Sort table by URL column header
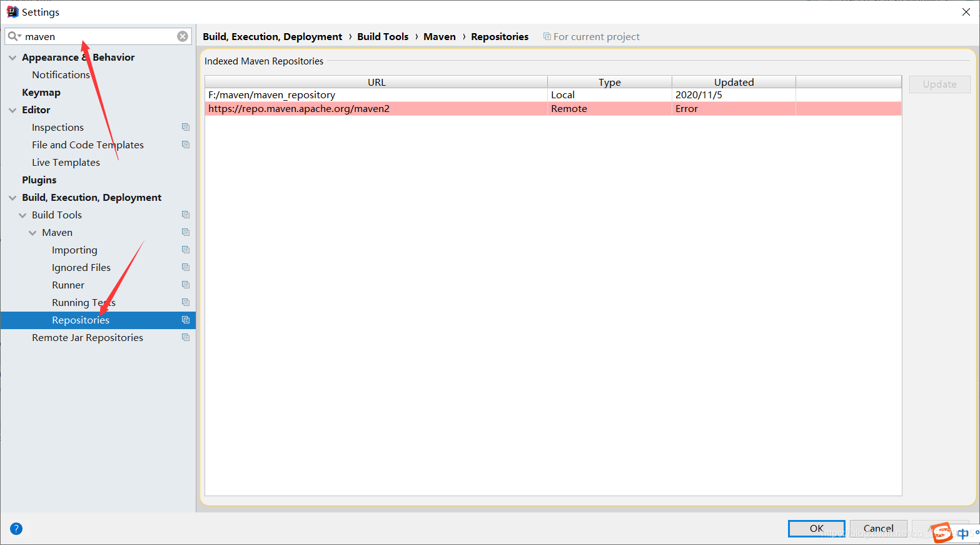This screenshot has width=980, height=545. pos(376,82)
